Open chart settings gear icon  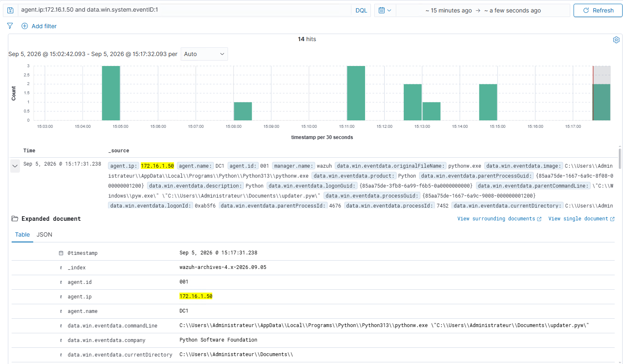pos(616,40)
